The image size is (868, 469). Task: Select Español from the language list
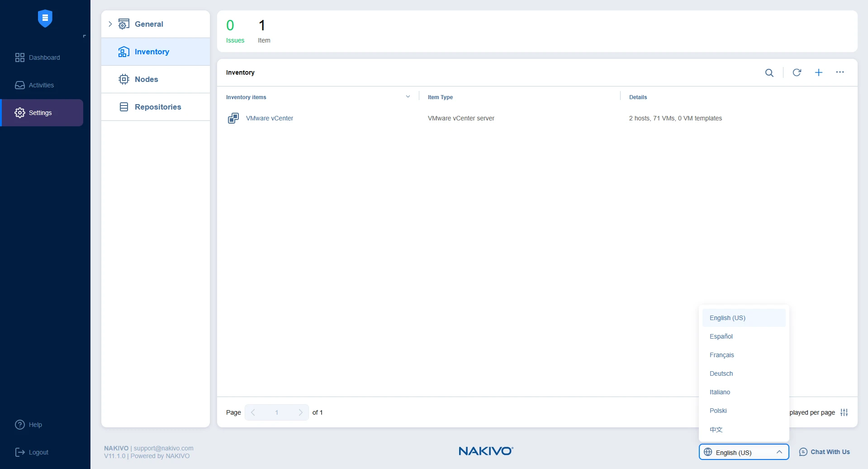coord(721,336)
